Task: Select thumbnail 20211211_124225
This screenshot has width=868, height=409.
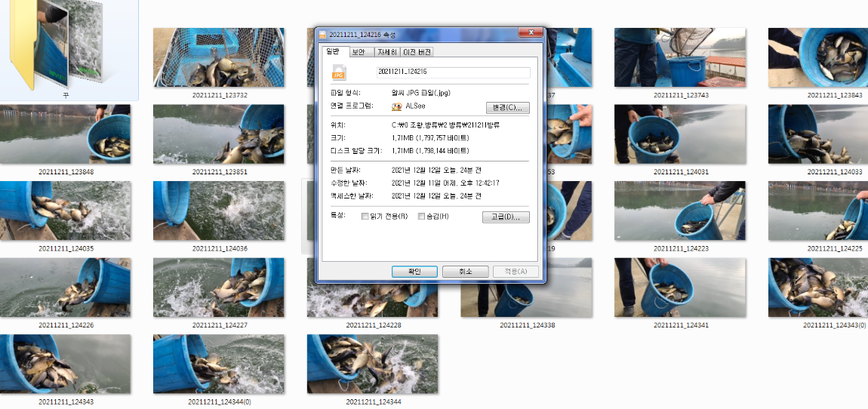Action: 818,211
